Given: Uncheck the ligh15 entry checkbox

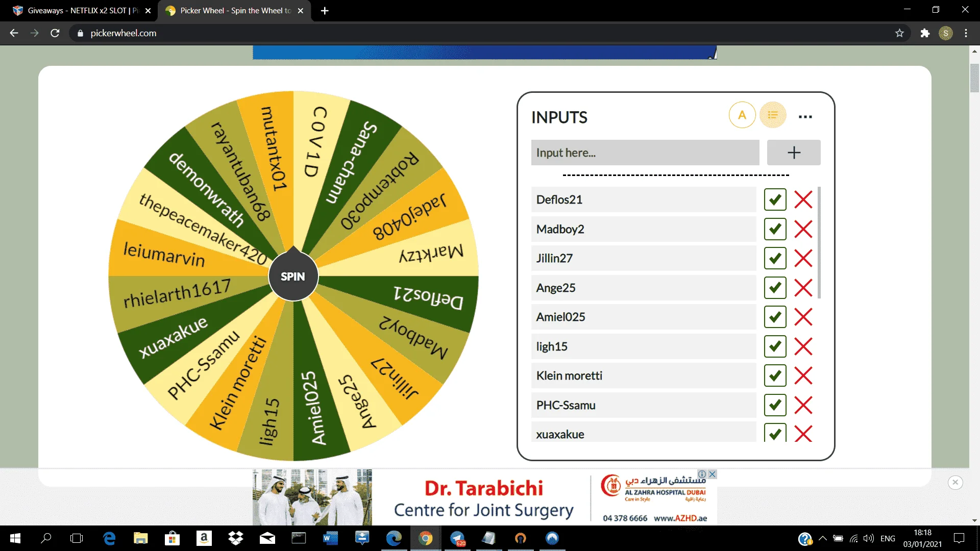Looking at the screenshot, I should 775,346.
